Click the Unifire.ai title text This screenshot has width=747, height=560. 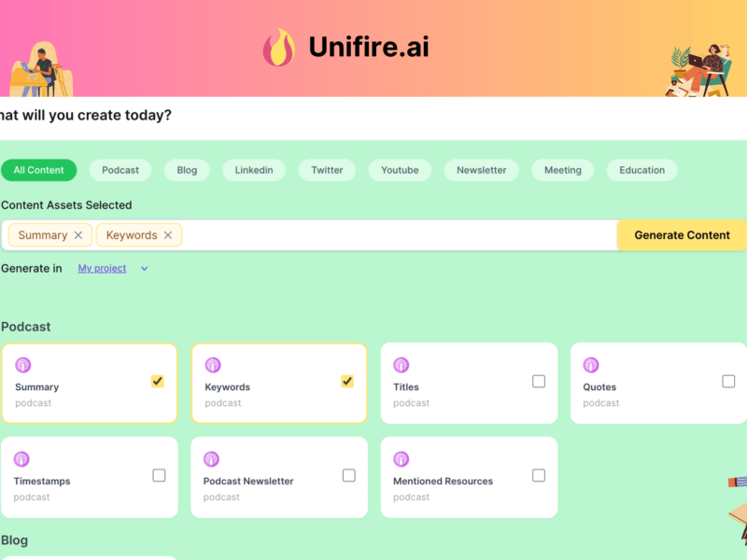[x=369, y=47]
